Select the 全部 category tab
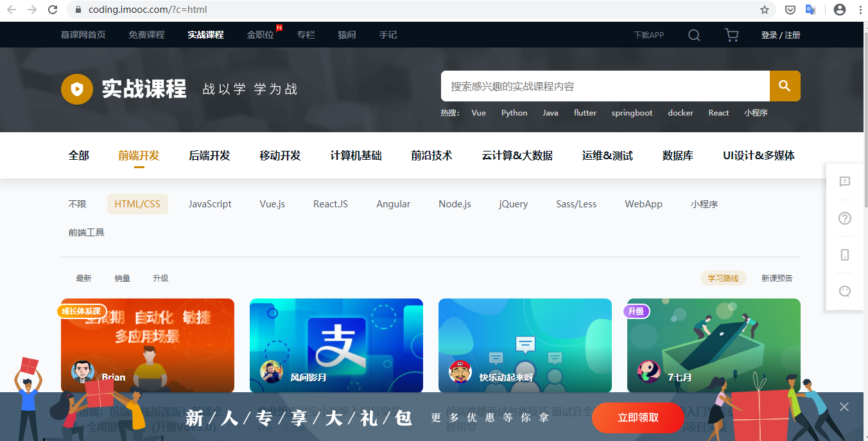Screen dimensions: 868x441 [x=79, y=155]
